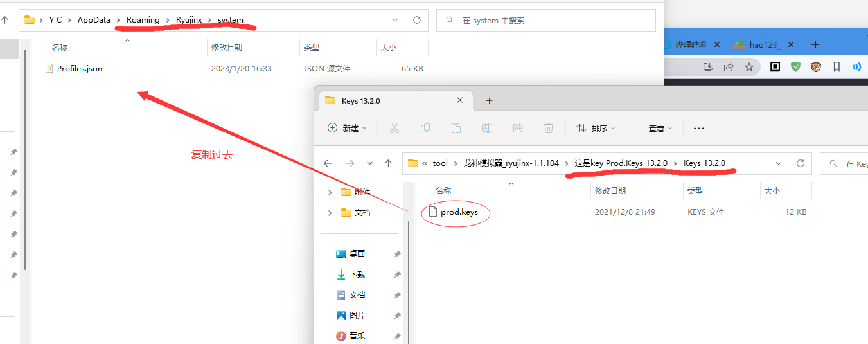868x344 pixels.
Task: Go up one level in system window
Action: point(4,20)
